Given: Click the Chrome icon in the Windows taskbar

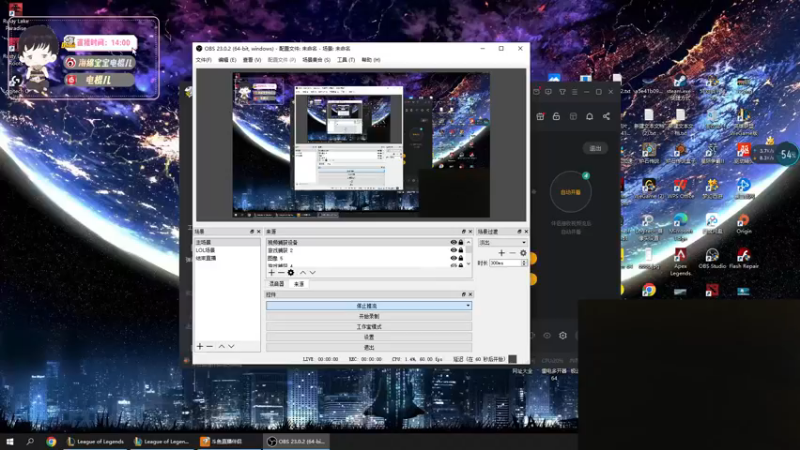Looking at the screenshot, I should click(x=51, y=441).
